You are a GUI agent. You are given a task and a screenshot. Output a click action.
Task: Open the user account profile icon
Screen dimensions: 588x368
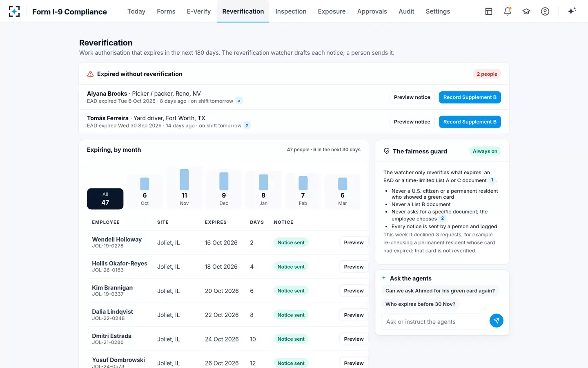point(545,11)
